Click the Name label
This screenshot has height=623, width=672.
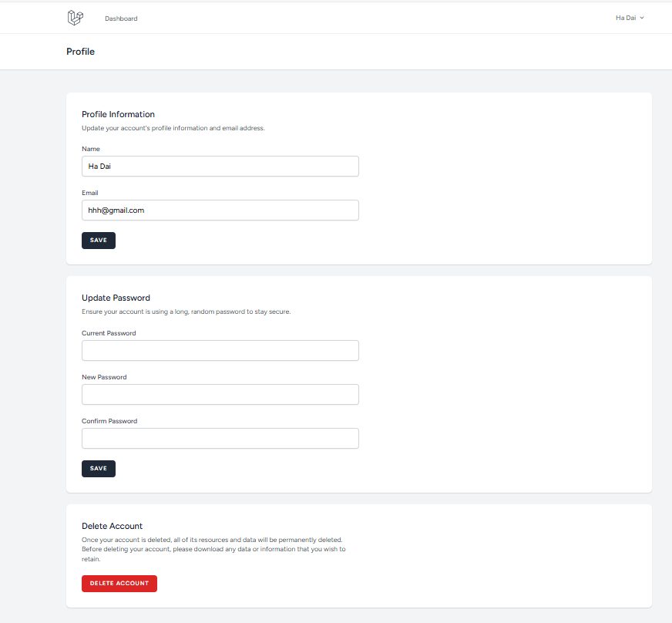91,149
